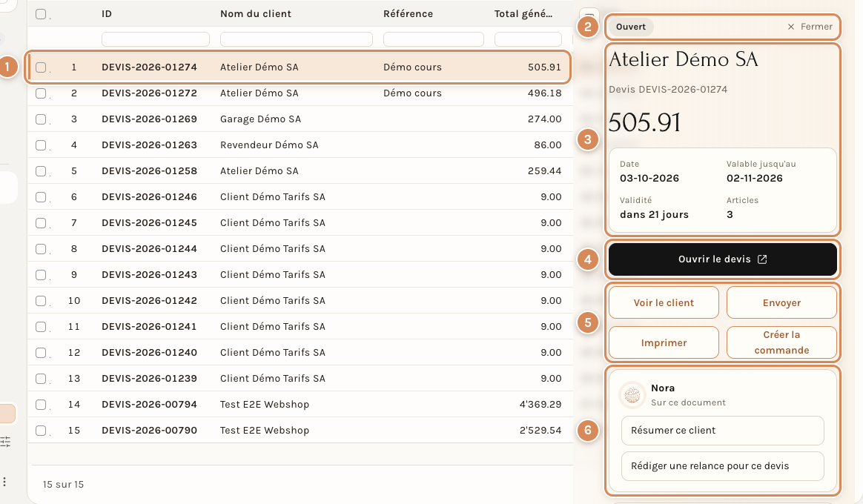Select the Revendeur Démo SA client cell
This screenshot has height=504, width=863.
pos(269,145)
